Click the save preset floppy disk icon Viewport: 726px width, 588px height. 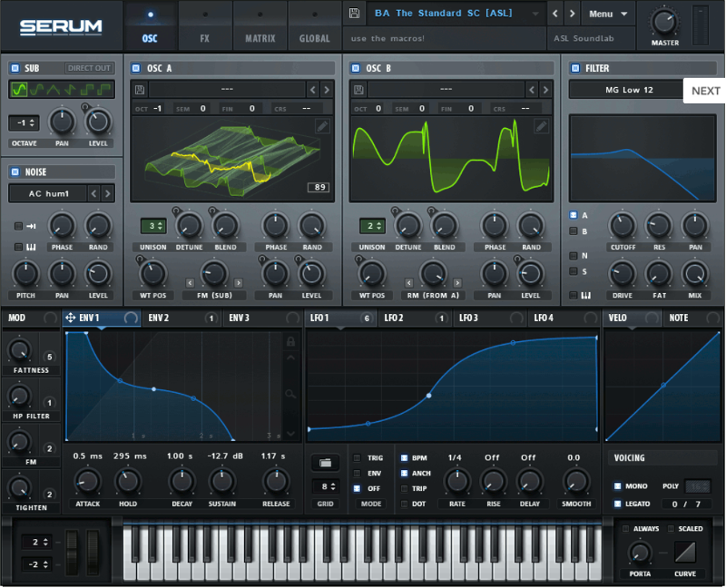click(x=354, y=13)
